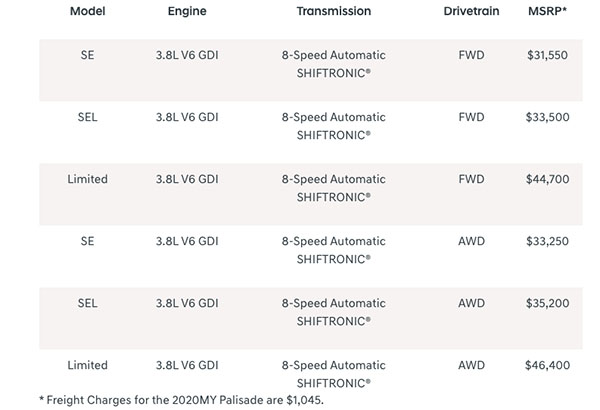The height and width of the screenshot is (410, 600).
Task: Select the $35,200 price cell
Action: [x=547, y=303]
